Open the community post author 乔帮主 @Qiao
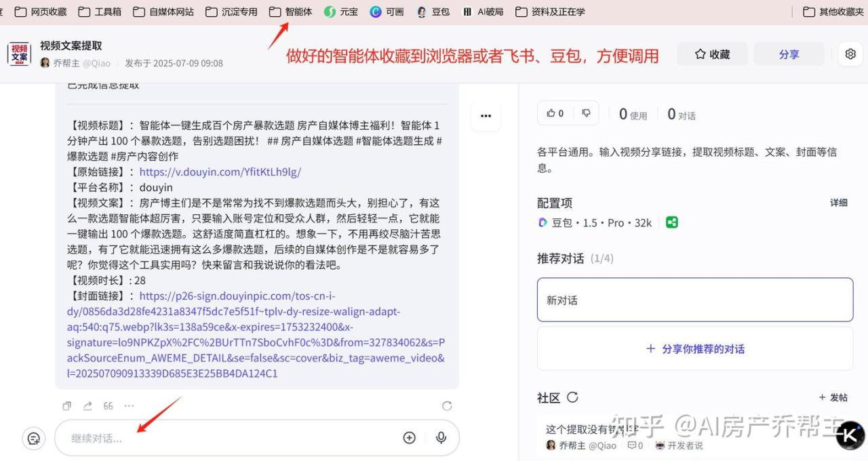 (x=581, y=445)
